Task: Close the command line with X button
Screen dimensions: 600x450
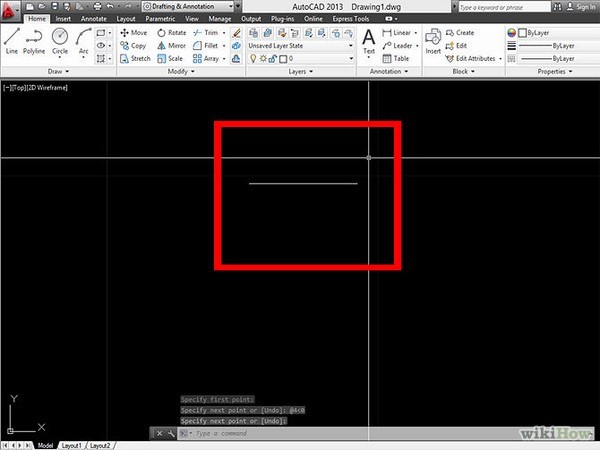Action: (x=160, y=434)
